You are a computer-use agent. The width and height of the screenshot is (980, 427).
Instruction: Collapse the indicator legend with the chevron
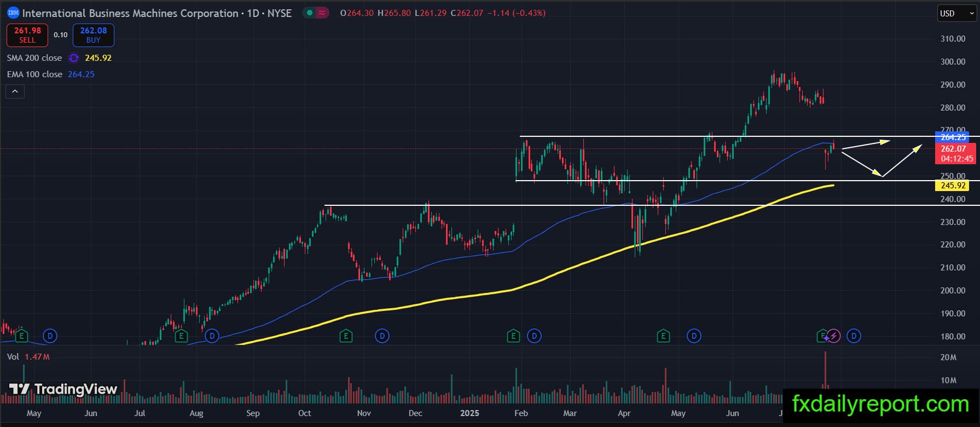[x=15, y=91]
